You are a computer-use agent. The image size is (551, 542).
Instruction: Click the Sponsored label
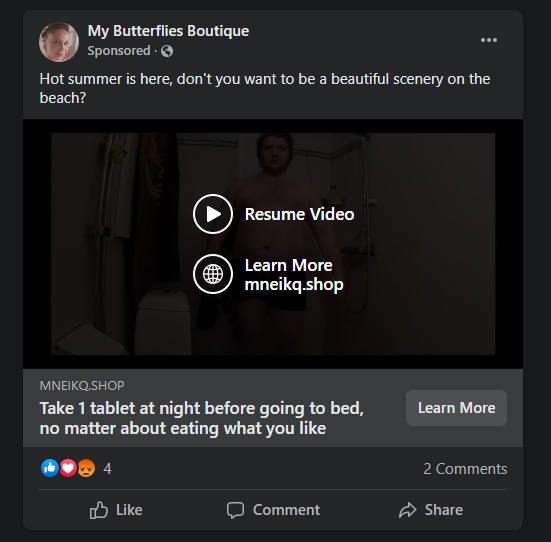coord(119,51)
